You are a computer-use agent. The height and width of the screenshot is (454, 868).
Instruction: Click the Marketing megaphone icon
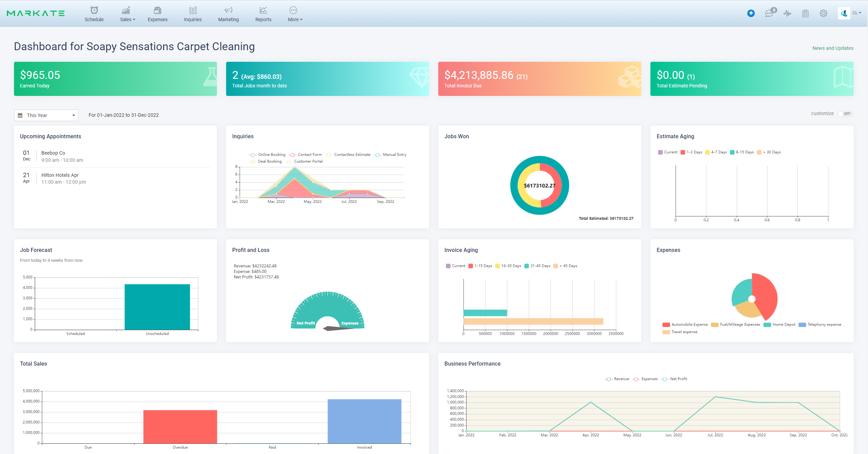click(228, 10)
